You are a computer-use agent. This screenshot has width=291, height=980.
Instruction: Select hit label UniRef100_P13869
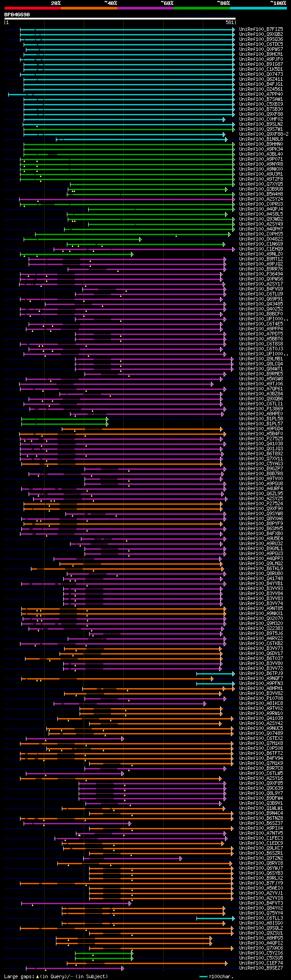pyautogui.click(x=261, y=409)
